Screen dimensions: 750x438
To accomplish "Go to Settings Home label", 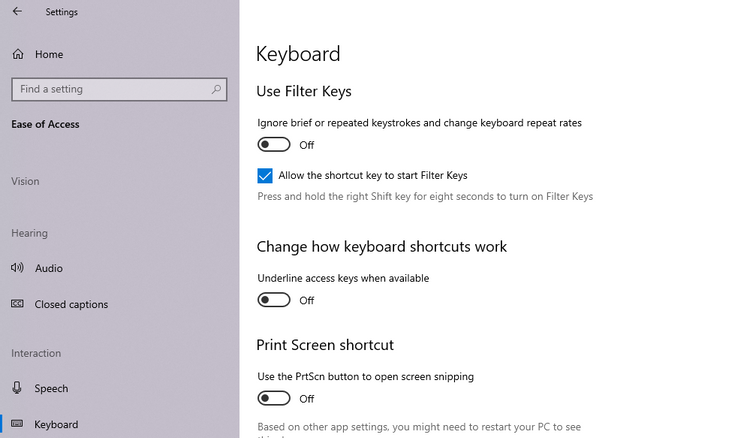I will pos(49,54).
